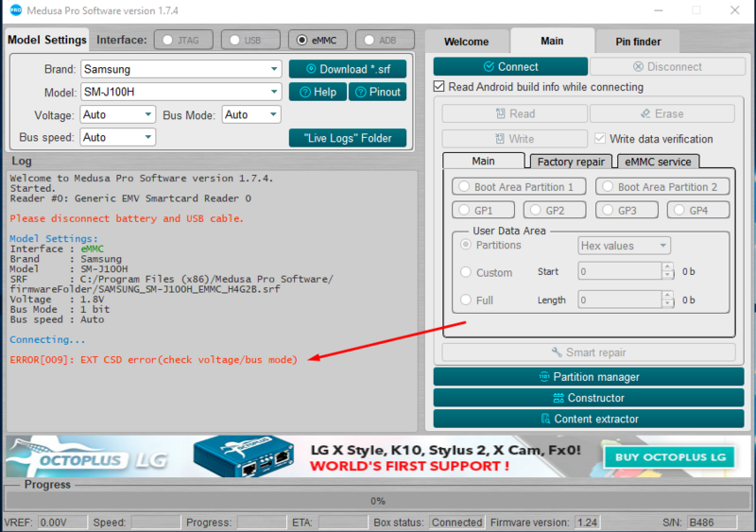
Task: Select Boot Area Partition 1 radio
Action: 519,187
